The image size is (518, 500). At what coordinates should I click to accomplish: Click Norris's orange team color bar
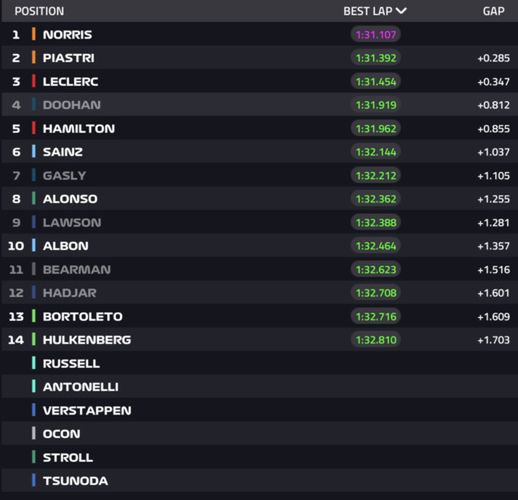point(34,34)
